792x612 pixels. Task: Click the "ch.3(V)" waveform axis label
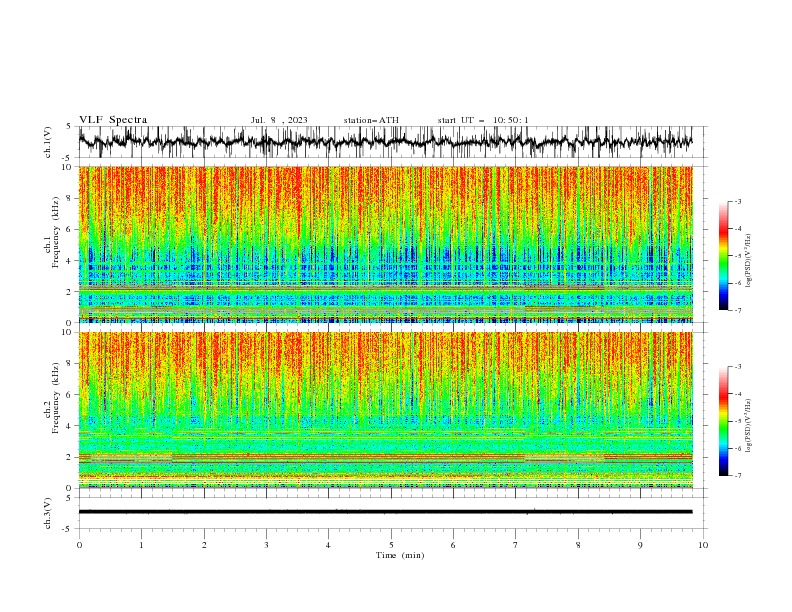click(x=48, y=513)
